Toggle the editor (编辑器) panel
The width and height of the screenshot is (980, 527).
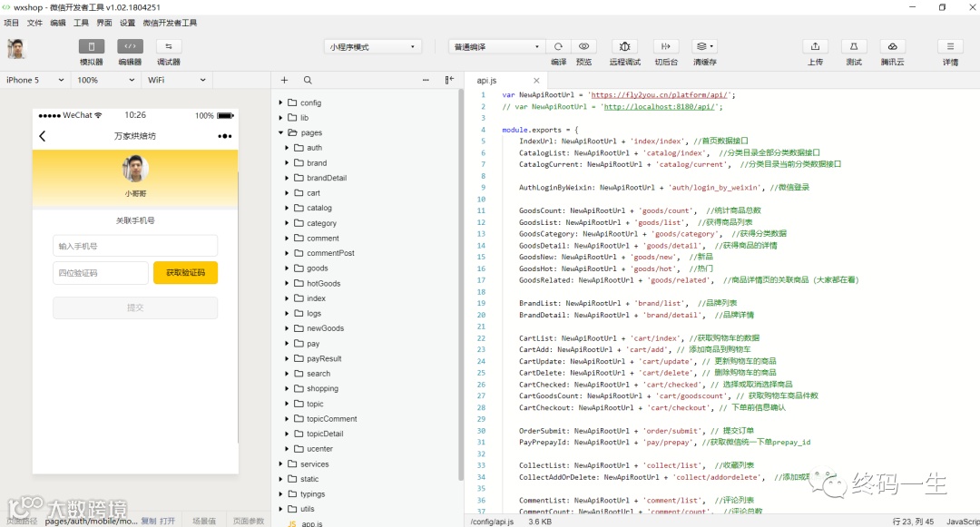(130, 46)
